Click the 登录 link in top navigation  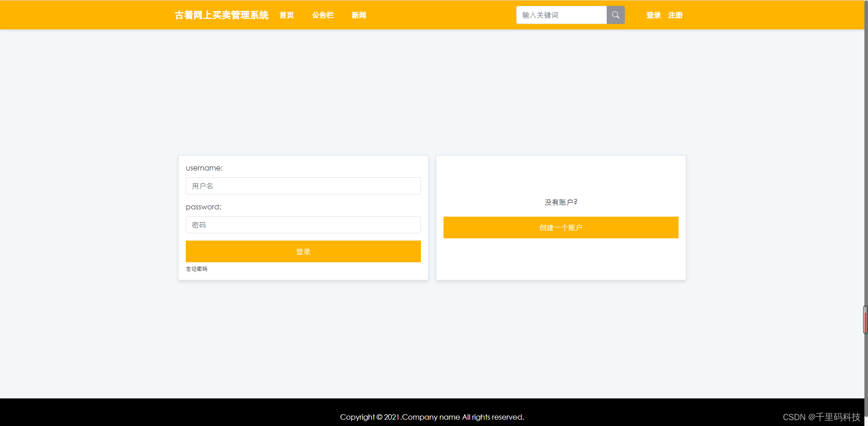pyautogui.click(x=654, y=15)
